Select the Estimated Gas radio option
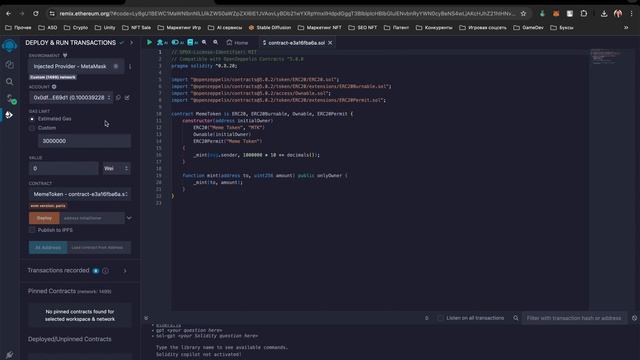 pyautogui.click(x=32, y=119)
